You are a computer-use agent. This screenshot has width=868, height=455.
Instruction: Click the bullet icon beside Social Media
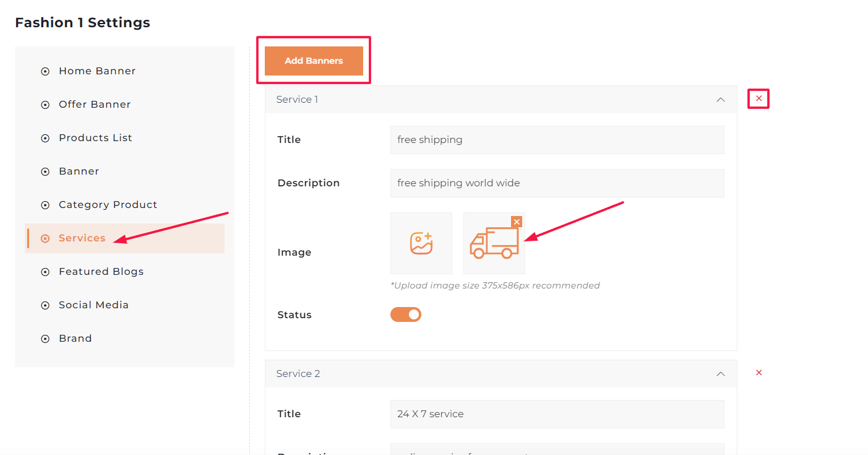45,305
